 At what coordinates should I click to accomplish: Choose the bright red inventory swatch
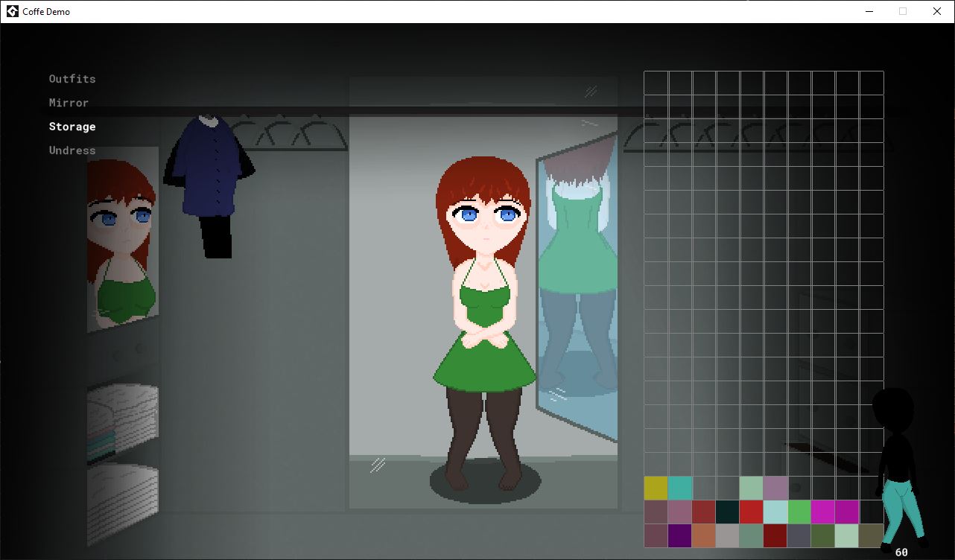(751, 512)
